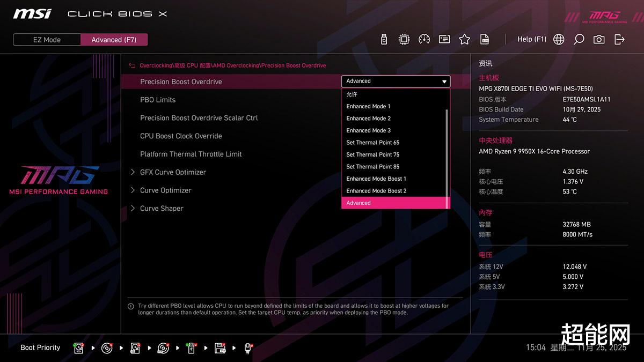Click AMD Ryzen 9 9950X processor name
644x362 pixels.
(534, 151)
